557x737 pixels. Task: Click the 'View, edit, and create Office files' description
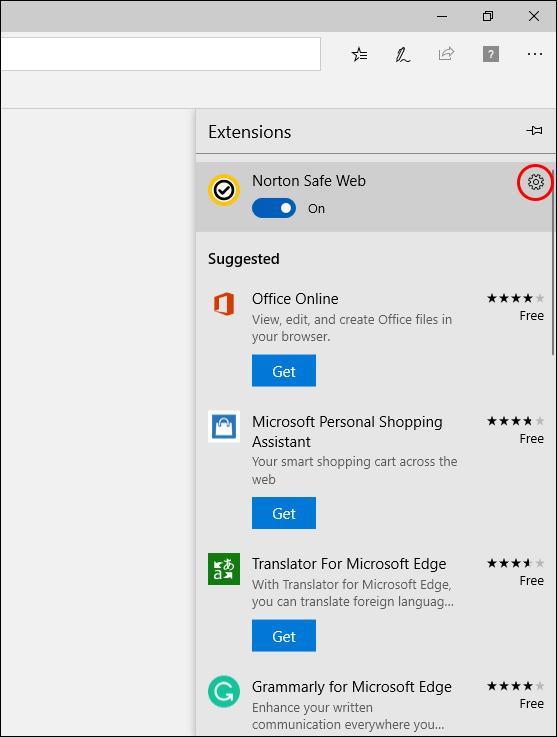pyautogui.click(x=352, y=328)
